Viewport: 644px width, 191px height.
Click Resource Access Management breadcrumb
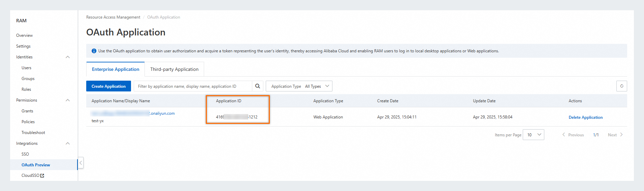pyautogui.click(x=113, y=17)
